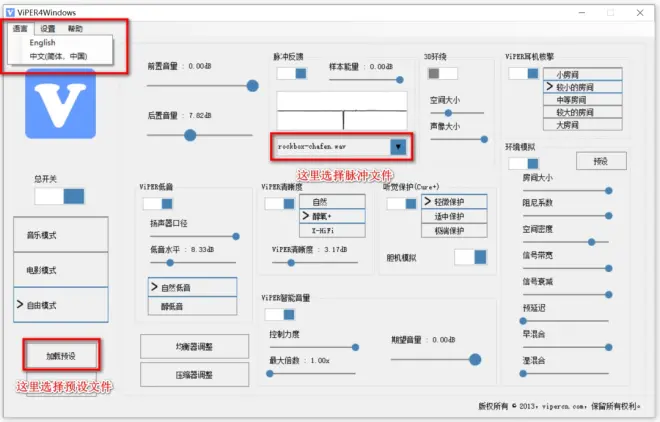Click the 空间大小 space size slider
This screenshot has width=660, height=422.
(457, 113)
